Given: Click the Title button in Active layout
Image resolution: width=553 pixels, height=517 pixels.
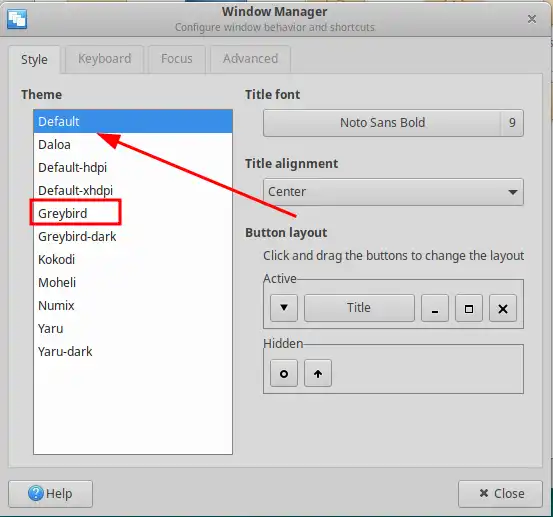Looking at the screenshot, I should 359,308.
